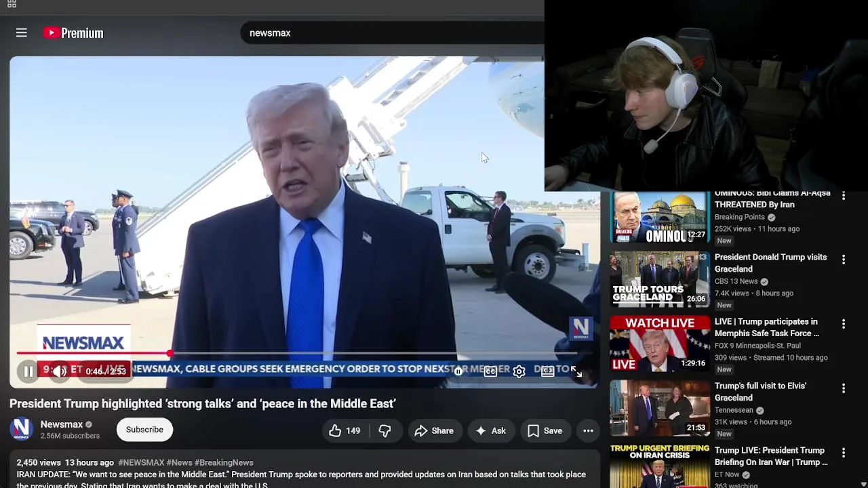Open President Donald Trump visits Graceland title
Viewport: 868px width, 488px height.
click(x=770, y=263)
